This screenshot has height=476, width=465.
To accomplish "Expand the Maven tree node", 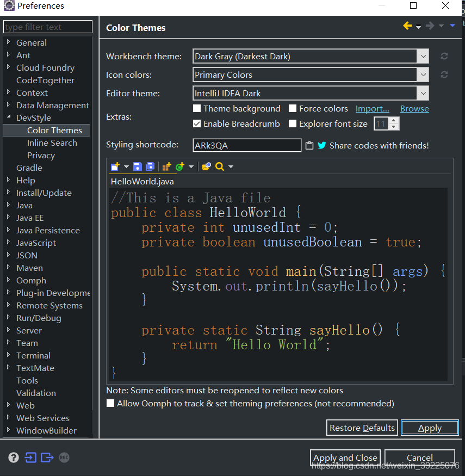I will pos(9,267).
